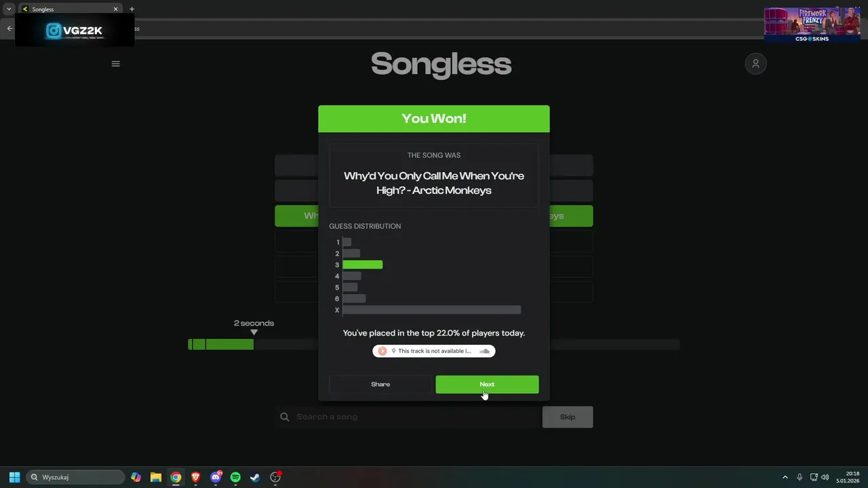Open the tab search dropdown arrow
Screen dimensions: 868x488
9,9
